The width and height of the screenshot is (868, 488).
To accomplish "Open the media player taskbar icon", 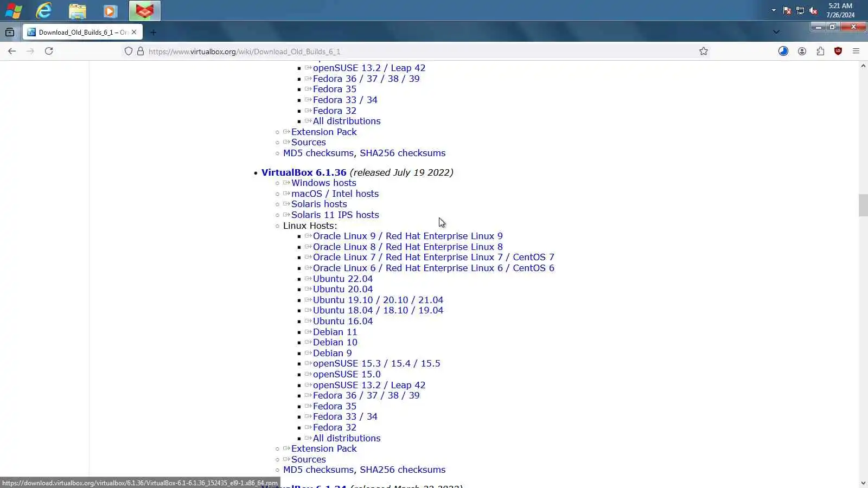I will 110,11.
